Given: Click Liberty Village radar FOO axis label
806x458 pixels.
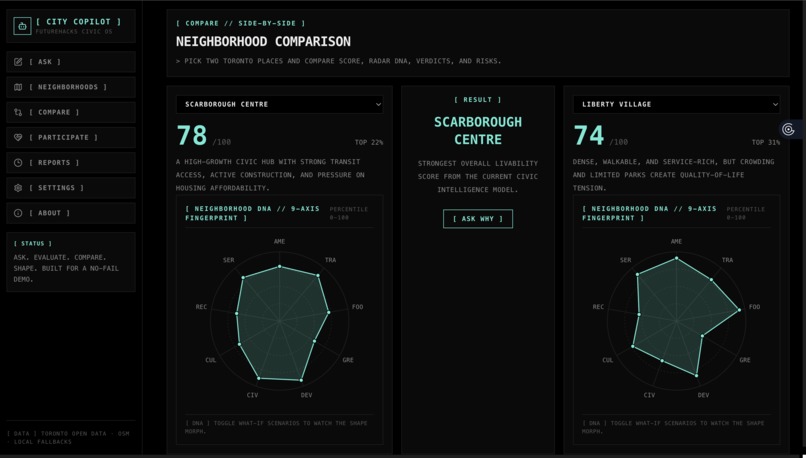Looking at the screenshot, I should (754, 307).
